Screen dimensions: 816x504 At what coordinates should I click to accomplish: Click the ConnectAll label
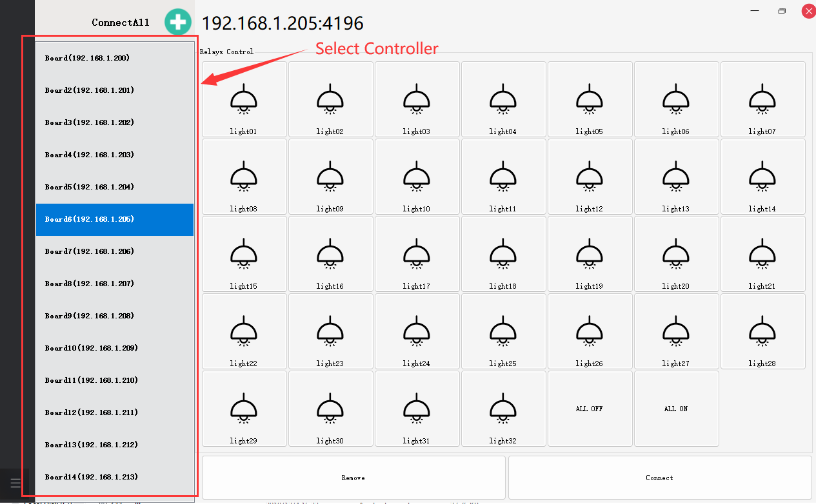(121, 23)
